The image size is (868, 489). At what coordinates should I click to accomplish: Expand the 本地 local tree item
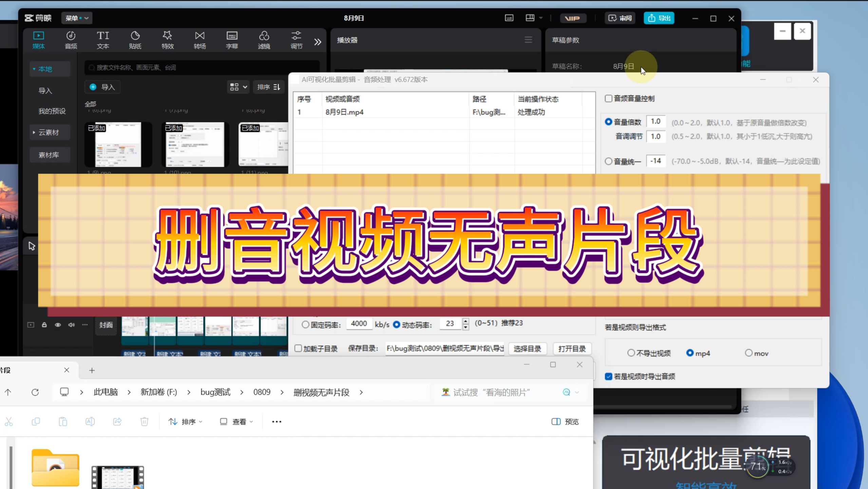pos(50,69)
